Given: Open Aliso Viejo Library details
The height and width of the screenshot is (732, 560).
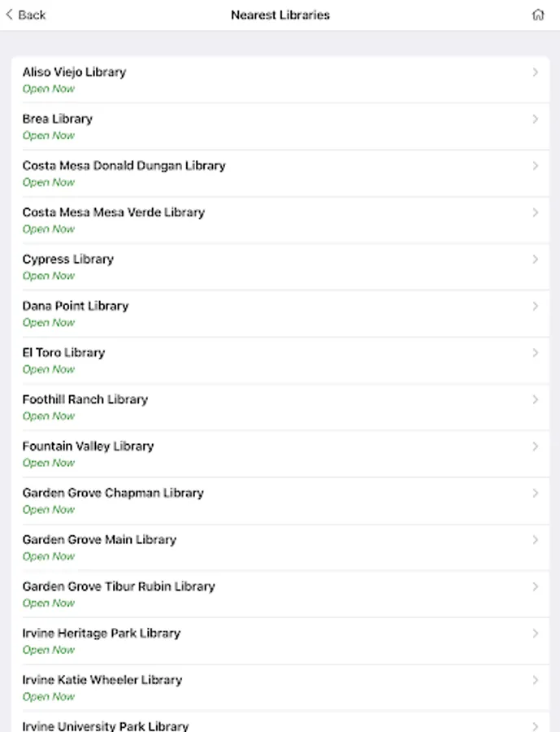Looking at the screenshot, I should (75, 72).
